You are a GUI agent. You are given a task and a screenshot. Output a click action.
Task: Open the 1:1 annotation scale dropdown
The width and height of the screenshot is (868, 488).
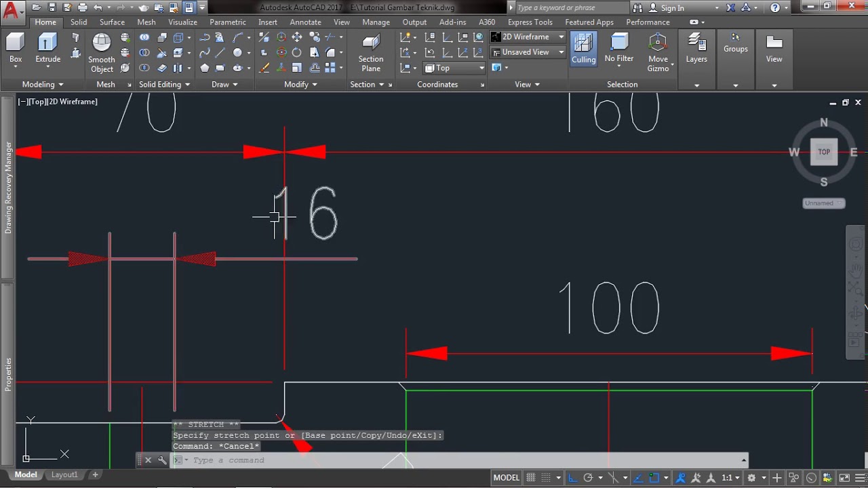click(730, 478)
